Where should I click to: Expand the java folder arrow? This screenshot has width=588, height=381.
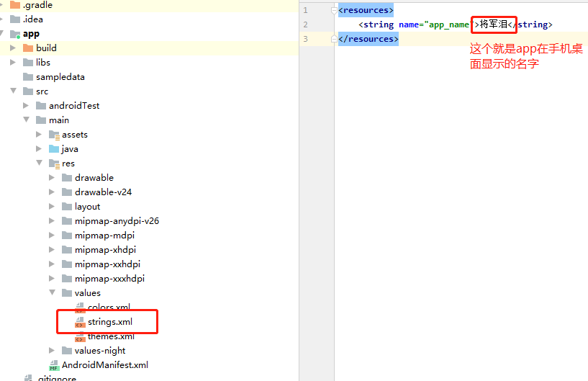click(x=39, y=148)
